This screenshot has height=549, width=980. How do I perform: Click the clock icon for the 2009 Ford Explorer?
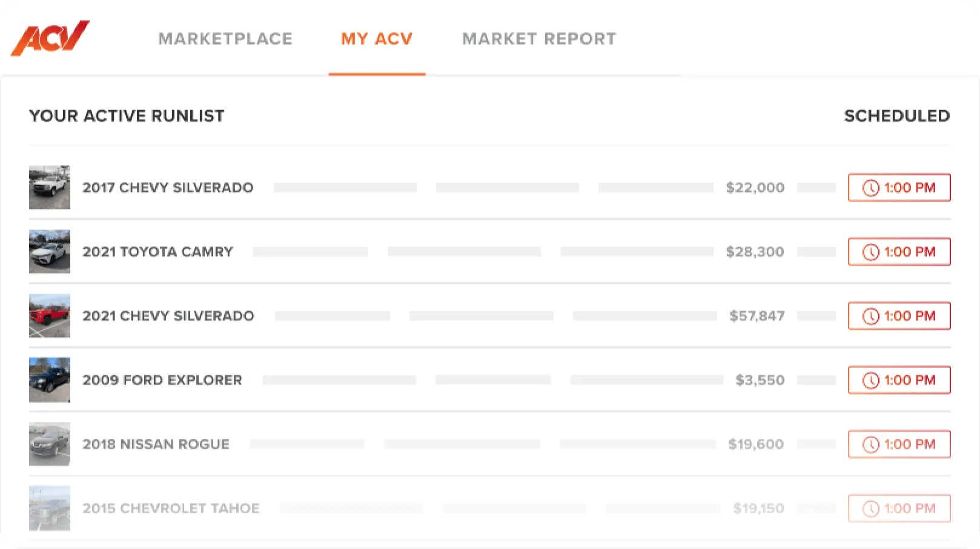pos(870,380)
